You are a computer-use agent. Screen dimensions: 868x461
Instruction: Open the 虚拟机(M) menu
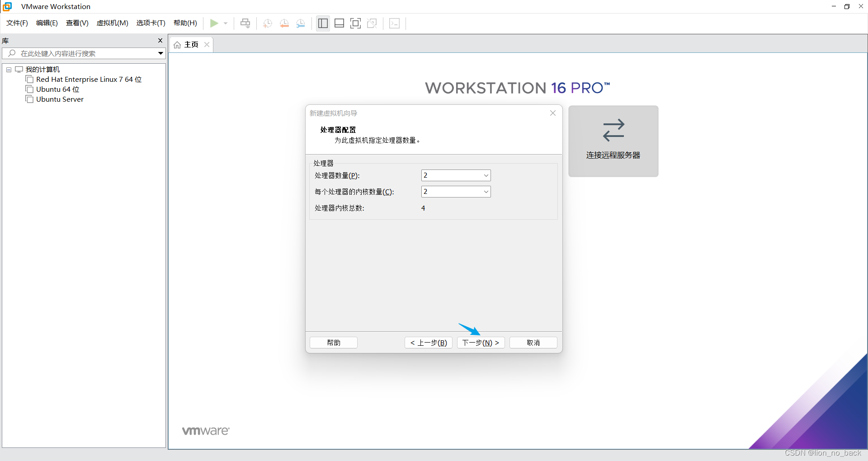point(113,23)
